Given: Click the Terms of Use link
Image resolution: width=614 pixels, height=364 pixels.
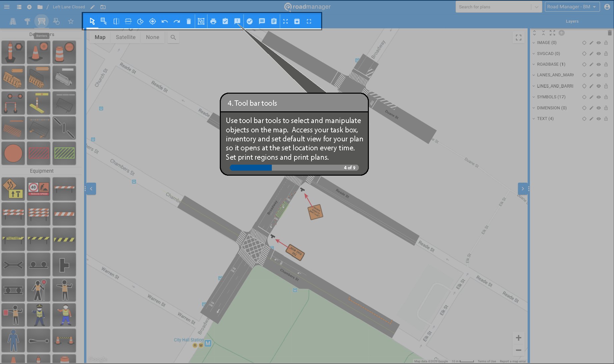Looking at the screenshot, I should (x=487, y=361).
